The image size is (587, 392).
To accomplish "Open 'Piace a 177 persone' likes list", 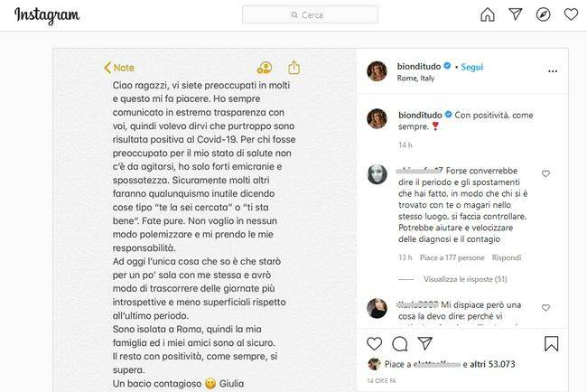I will [x=452, y=257].
